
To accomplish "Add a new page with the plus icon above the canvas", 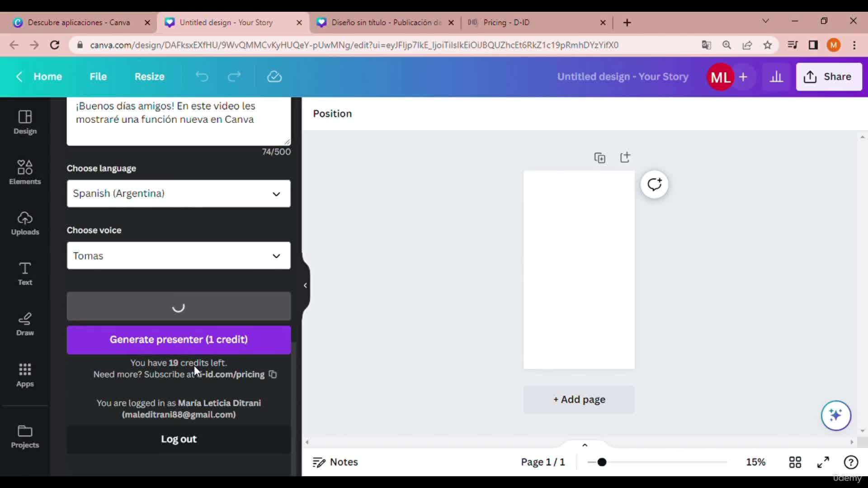I will pyautogui.click(x=625, y=157).
